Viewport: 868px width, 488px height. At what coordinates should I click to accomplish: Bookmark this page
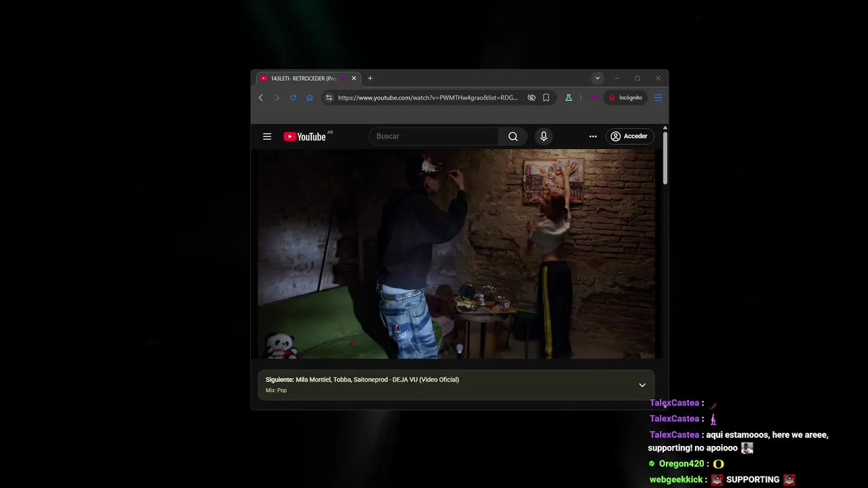click(546, 98)
